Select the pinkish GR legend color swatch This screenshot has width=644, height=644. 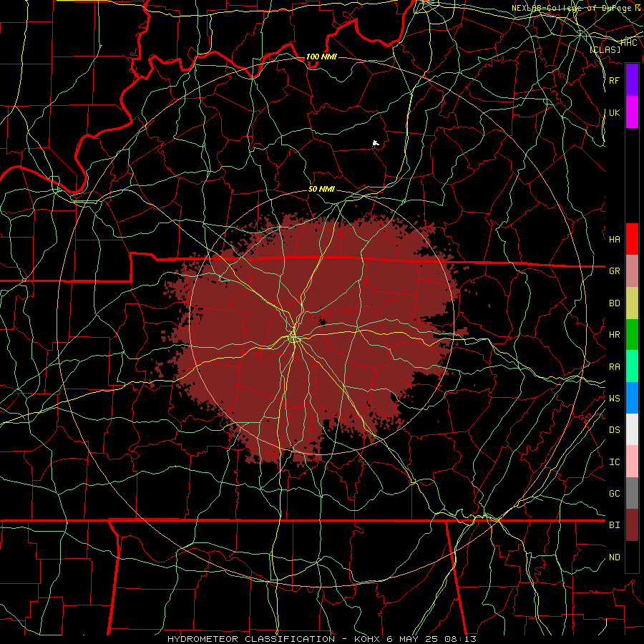632,271
